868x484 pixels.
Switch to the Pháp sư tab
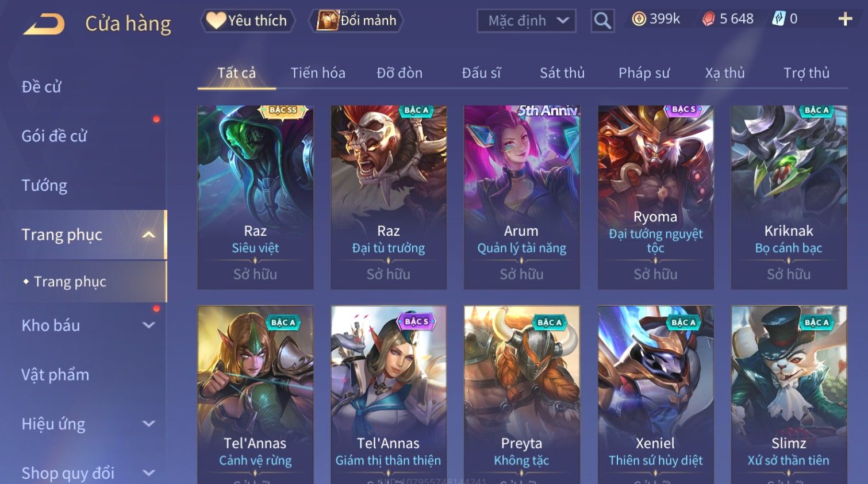[x=644, y=73]
